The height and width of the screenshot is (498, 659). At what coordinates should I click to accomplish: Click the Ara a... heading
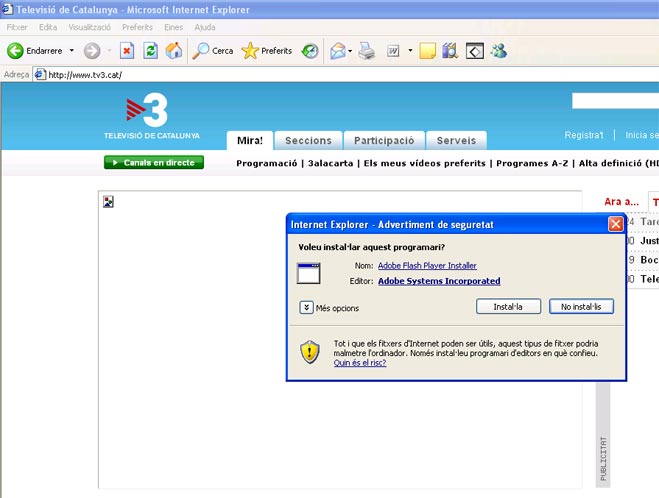(x=621, y=202)
